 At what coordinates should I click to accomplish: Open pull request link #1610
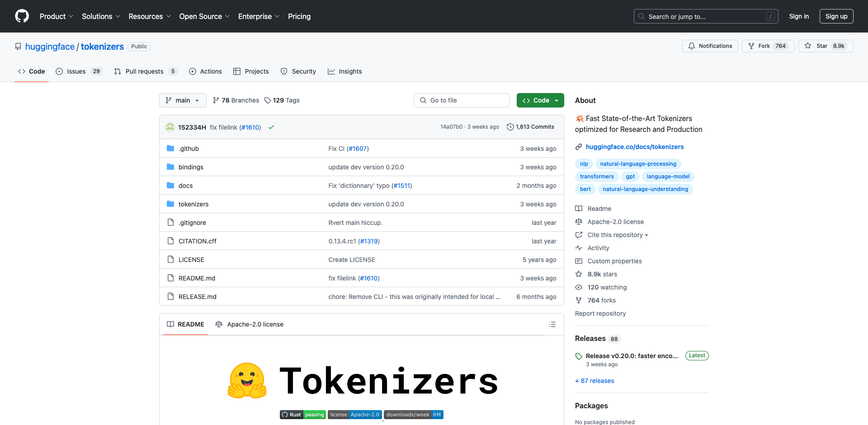point(250,127)
